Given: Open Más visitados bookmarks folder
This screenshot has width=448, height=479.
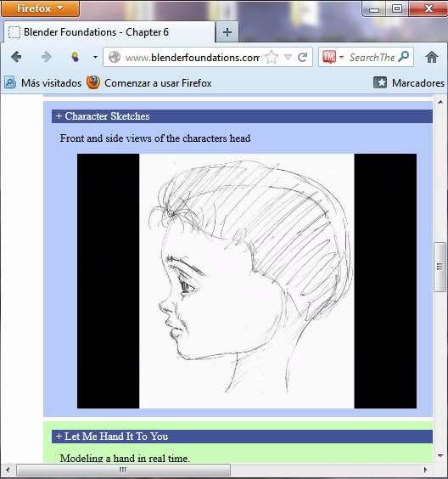Looking at the screenshot, I should pos(43,82).
